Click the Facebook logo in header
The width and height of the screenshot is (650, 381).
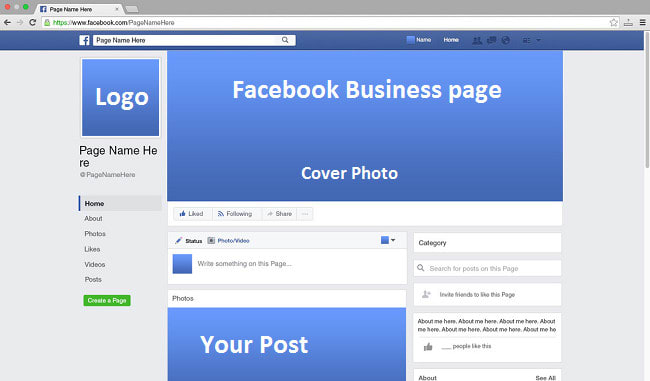84,40
